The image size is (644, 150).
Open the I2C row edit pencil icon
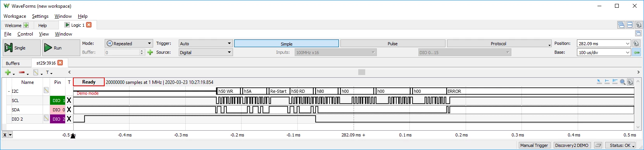[x=46, y=90]
